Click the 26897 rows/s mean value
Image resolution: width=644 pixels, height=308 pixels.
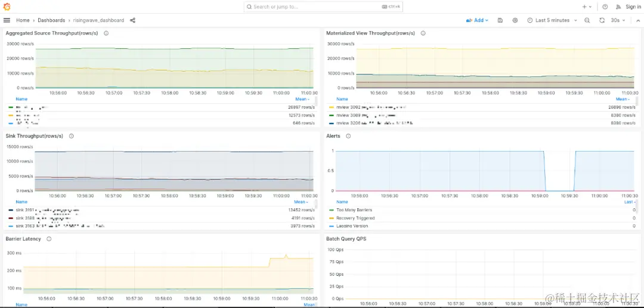[301, 107]
